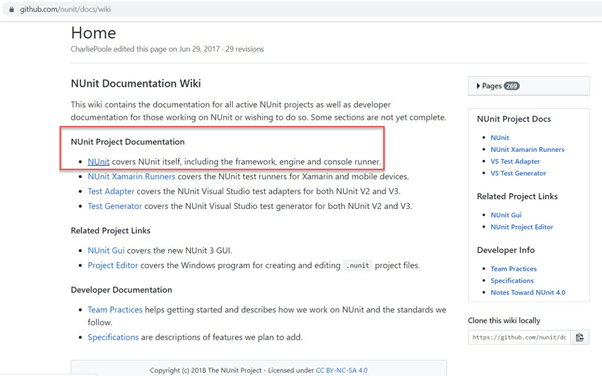Open the Project Editor link
Image resolution: width=602 pixels, height=376 pixels.
(x=112, y=265)
